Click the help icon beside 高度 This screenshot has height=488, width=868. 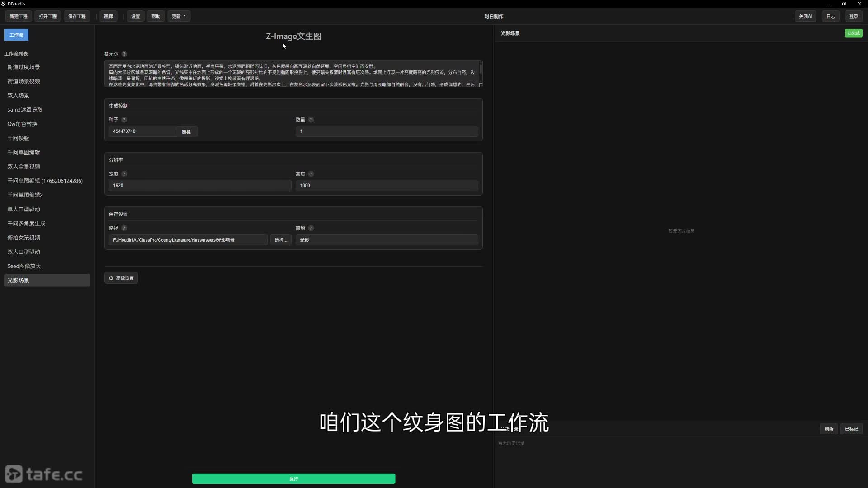[311, 174]
